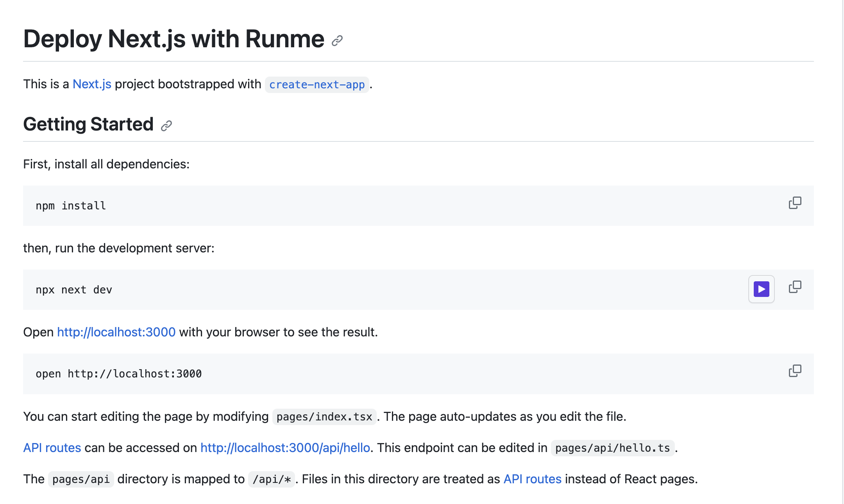The image size is (844, 504).
Task: Click the Getting Started heading
Action: pyautogui.click(x=88, y=124)
